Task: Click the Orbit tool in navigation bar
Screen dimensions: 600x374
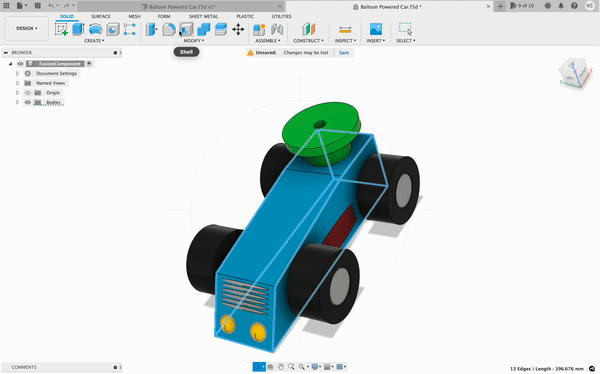Action: coord(259,367)
